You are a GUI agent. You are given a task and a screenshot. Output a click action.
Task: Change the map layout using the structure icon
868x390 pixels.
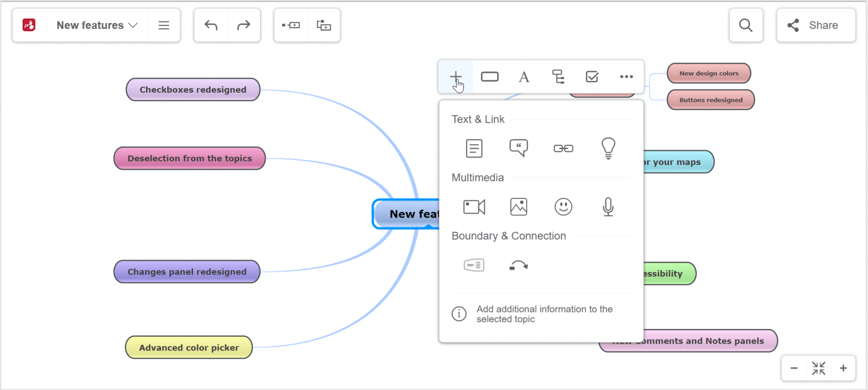558,76
